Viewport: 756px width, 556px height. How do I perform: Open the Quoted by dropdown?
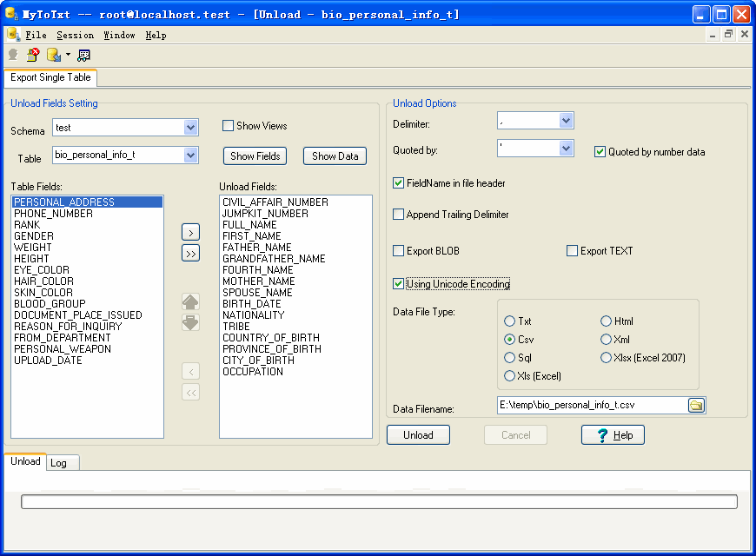tap(566, 148)
